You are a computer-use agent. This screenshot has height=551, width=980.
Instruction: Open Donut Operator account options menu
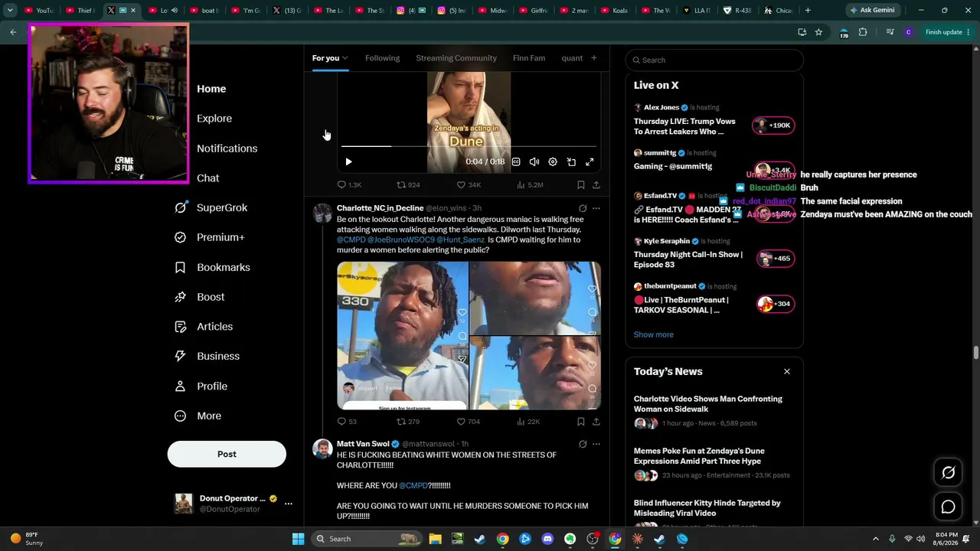pos(289,504)
